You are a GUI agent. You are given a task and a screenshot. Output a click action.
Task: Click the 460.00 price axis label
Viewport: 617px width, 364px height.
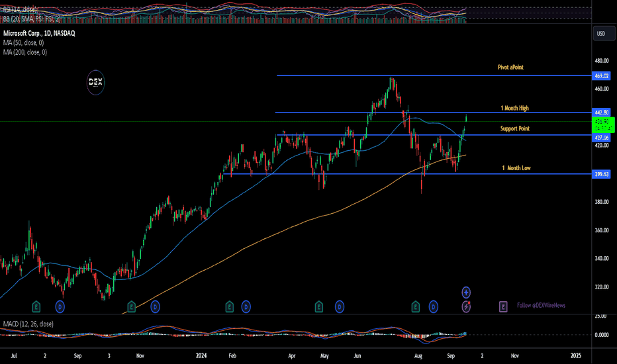[602, 89]
